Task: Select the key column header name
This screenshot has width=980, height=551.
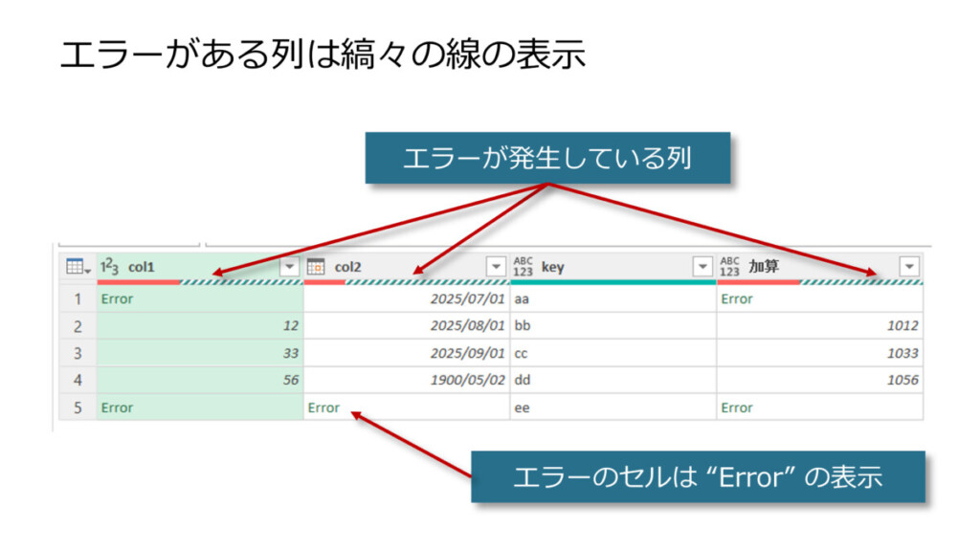Action: pos(552,267)
